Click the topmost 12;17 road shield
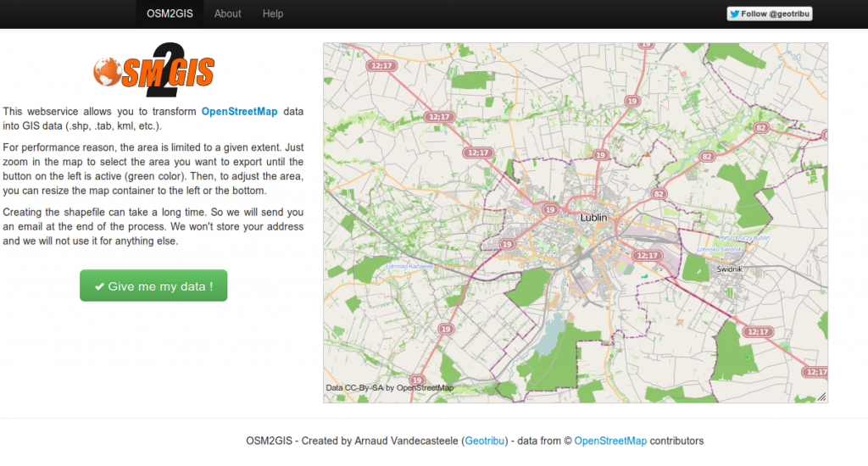This screenshot has width=868, height=466. point(381,66)
